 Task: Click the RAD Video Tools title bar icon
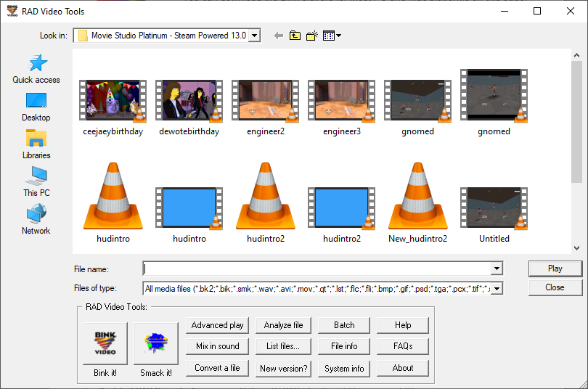[x=12, y=11]
